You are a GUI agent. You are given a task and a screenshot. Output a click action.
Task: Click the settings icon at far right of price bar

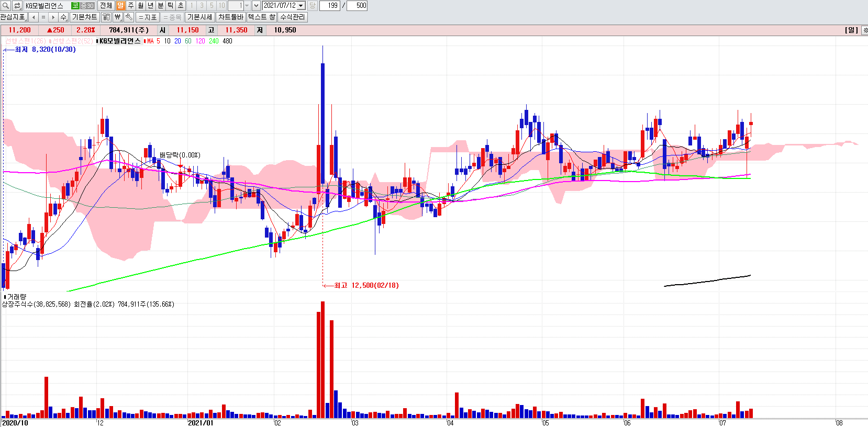[865, 30]
